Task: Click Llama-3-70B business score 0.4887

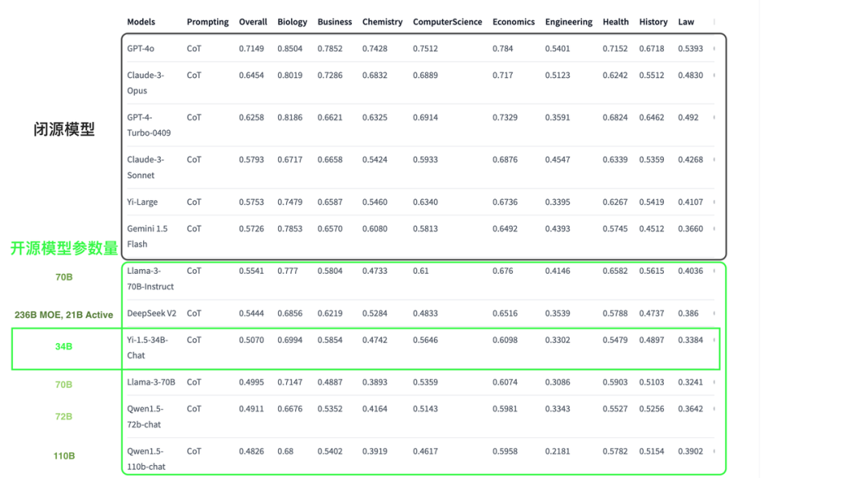Action: tap(330, 382)
